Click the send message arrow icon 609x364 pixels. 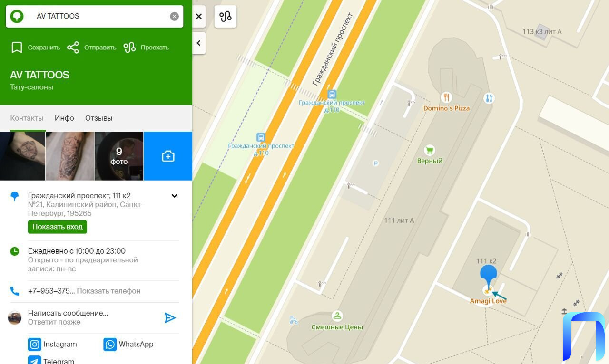170,318
